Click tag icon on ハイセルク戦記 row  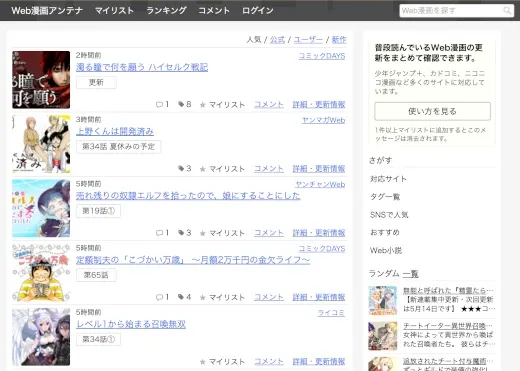tap(181, 105)
